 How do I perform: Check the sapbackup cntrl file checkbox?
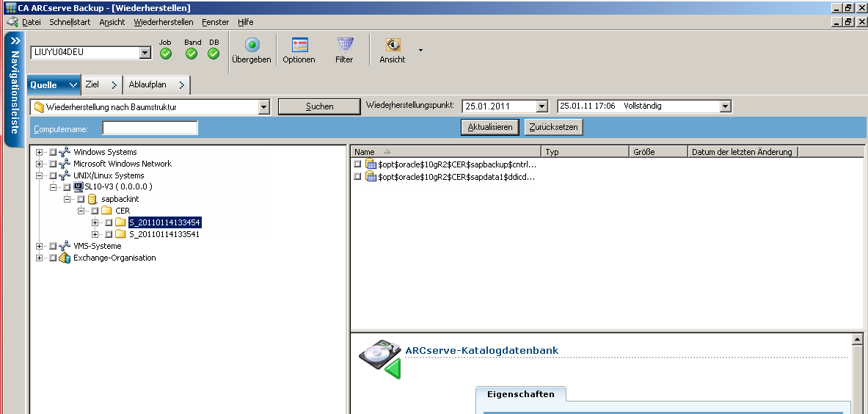[357, 164]
